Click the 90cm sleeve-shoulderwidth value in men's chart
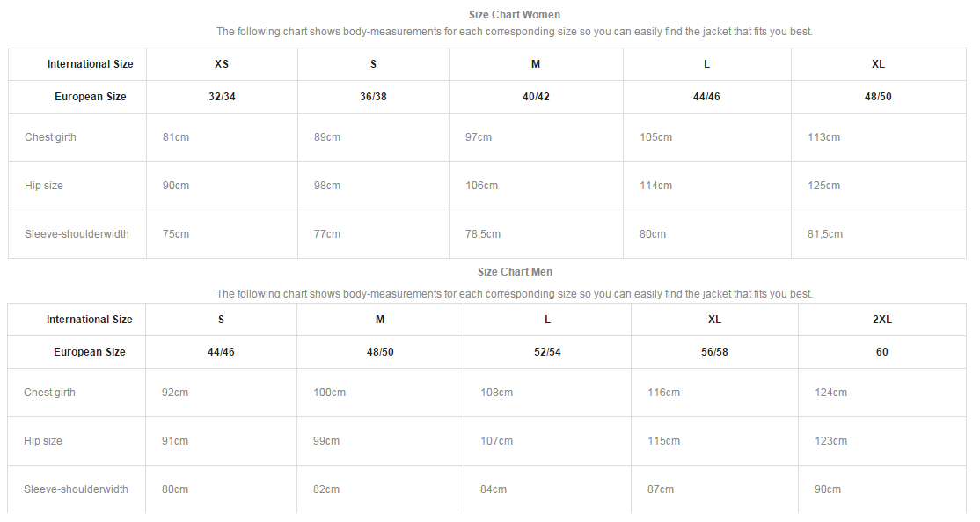Screen dimensions: 980x522 coord(827,489)
